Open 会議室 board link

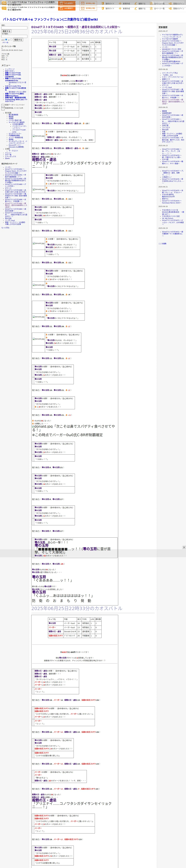[11, 118]
